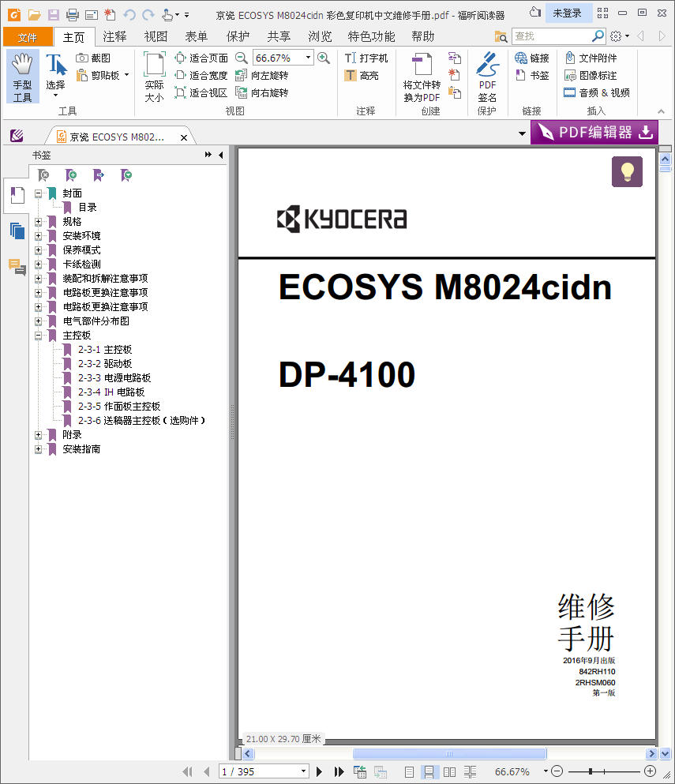The height and width of the screenshot is (784, 675).
Task: Click the 未登录 login button
Action: click(x=567, y=13)
